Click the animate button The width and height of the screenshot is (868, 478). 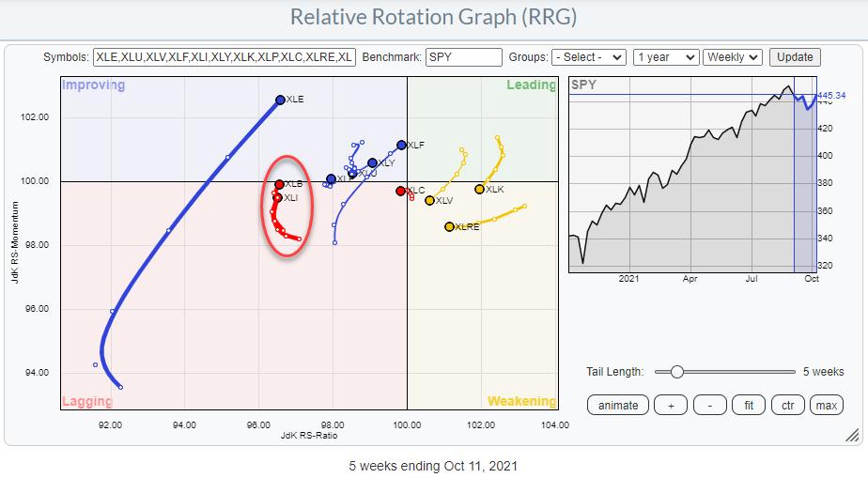tap(617, 406)
